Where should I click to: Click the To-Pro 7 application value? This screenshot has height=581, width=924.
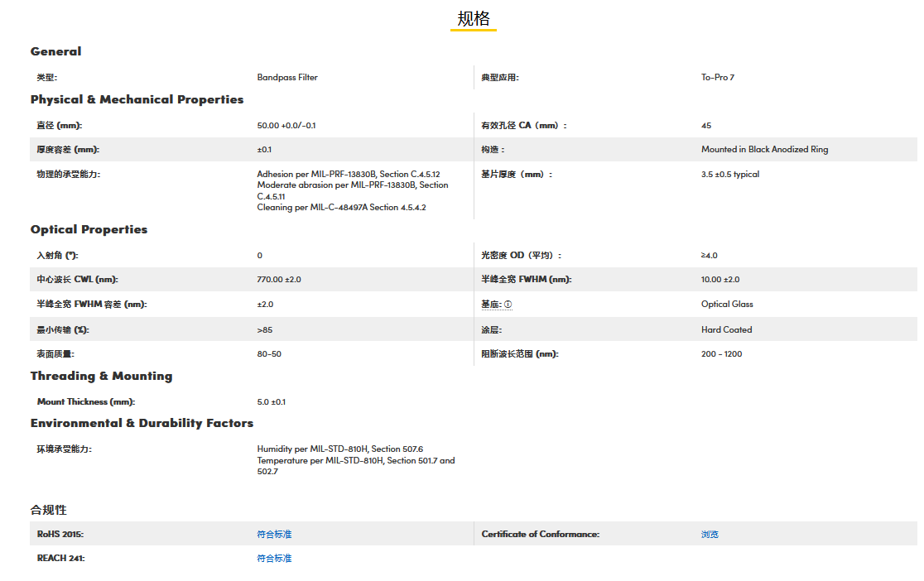pyautogui.click(x=717, y=78)
